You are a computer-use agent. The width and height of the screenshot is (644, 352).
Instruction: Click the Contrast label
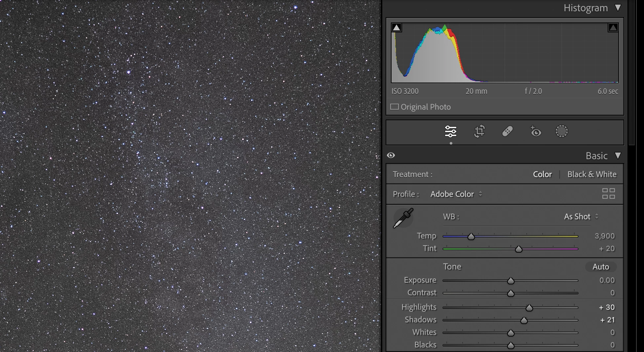422,293
